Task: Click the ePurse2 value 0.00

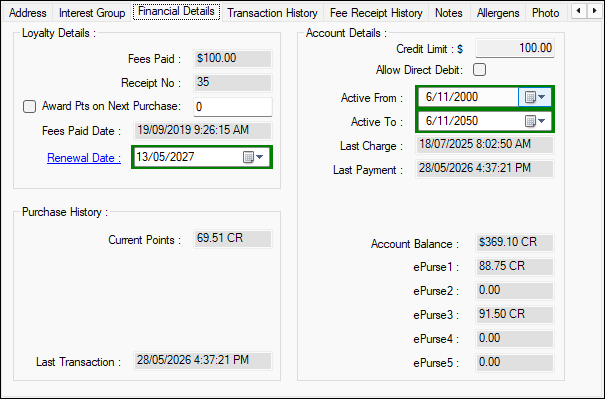Action: coord(515,291)
